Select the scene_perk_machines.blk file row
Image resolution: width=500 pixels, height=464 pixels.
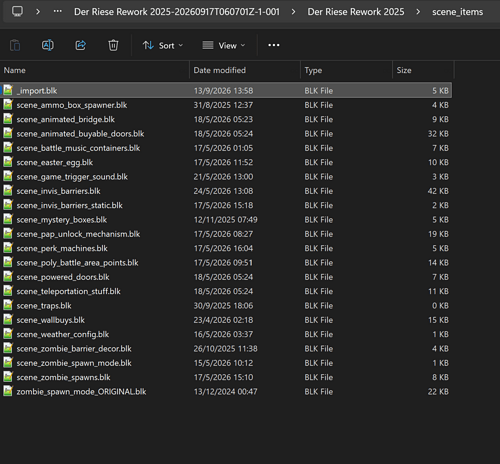click(226, 248)
